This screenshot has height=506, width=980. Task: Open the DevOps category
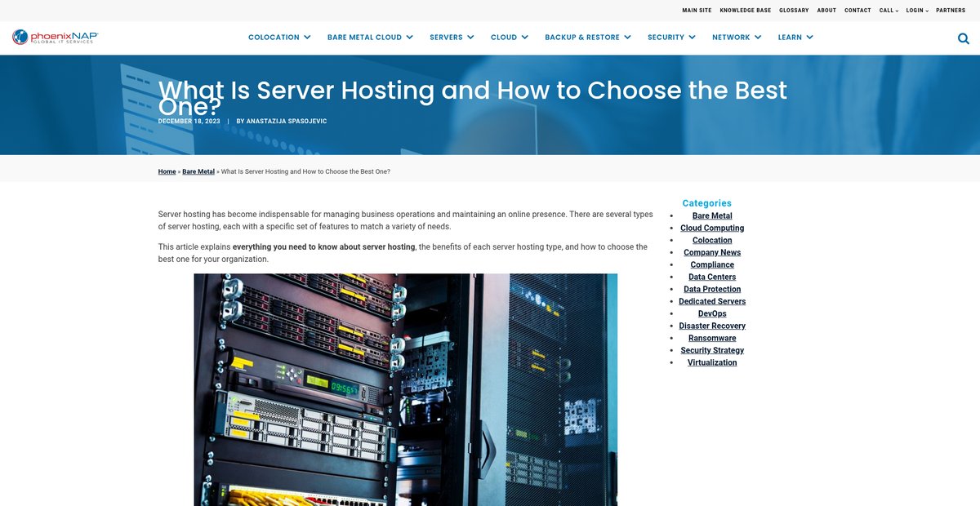coord(712,313)
